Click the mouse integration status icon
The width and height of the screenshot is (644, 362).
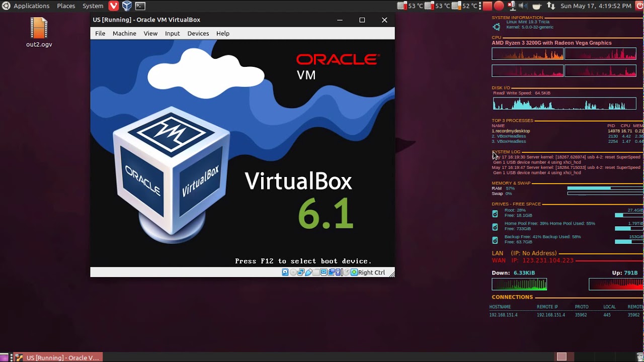pos(347,272)
